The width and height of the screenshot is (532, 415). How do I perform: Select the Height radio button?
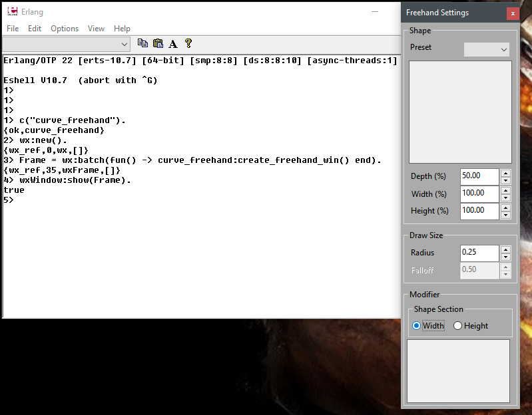[x=471, y=326]
